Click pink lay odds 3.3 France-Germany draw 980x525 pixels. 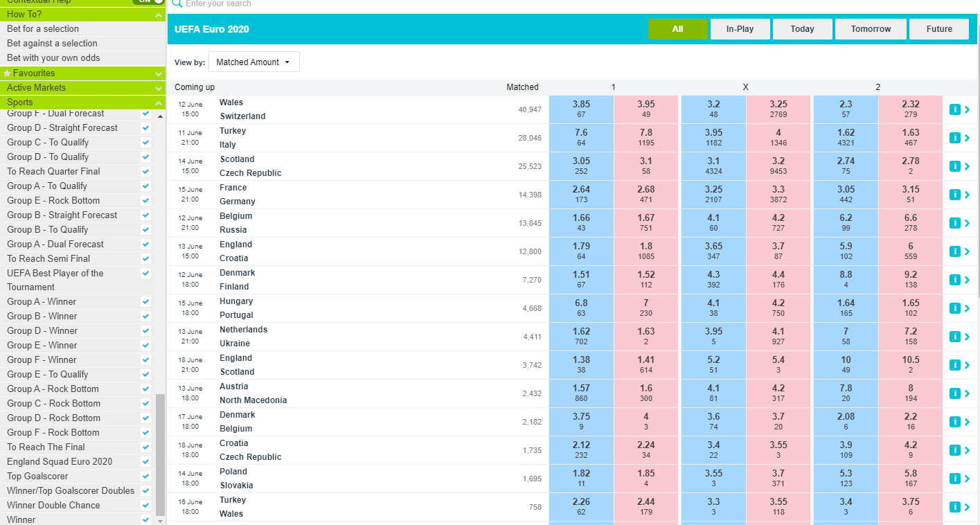778,195
